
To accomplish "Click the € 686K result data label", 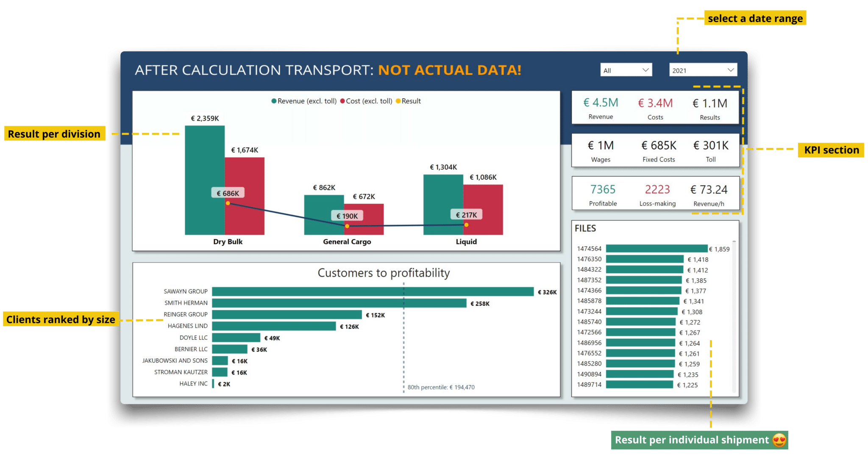I will click(228, 193).
